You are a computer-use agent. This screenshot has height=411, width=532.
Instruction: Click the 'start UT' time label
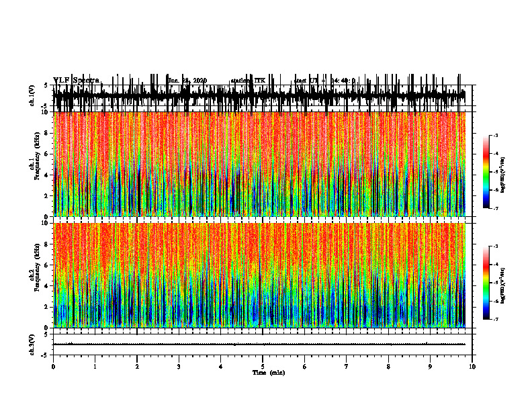325,81
